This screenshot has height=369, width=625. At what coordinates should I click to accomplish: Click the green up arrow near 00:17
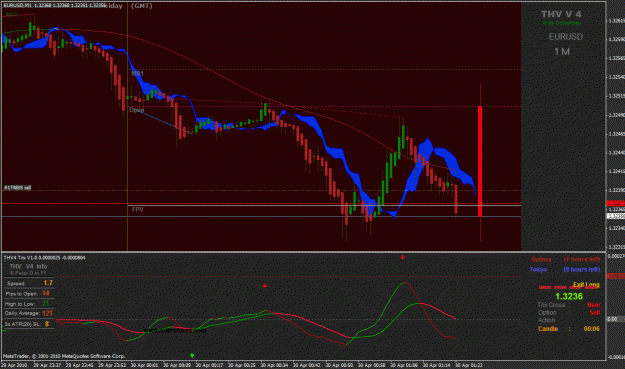pyautogui.click(x=192, y=355)
